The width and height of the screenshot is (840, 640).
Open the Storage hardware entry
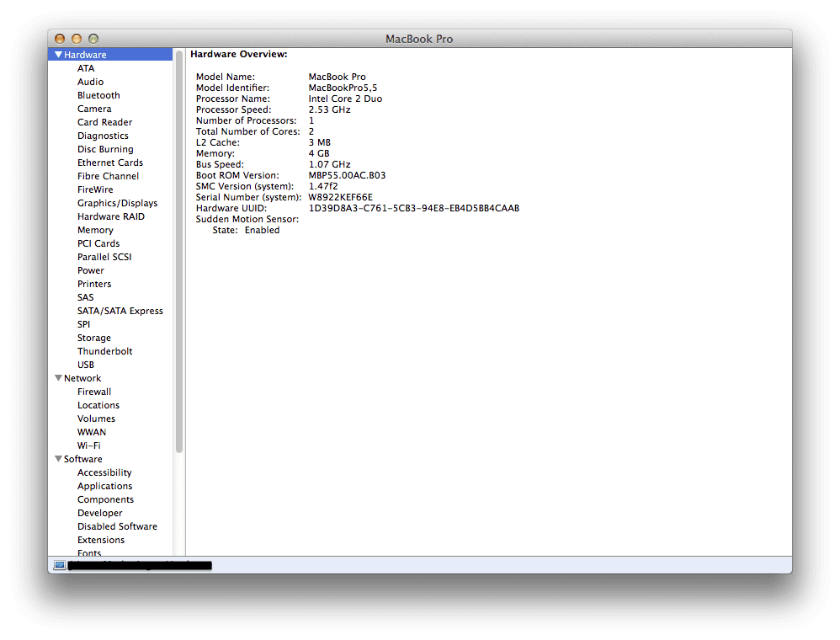pyautogui.click(x=94, y=338)
